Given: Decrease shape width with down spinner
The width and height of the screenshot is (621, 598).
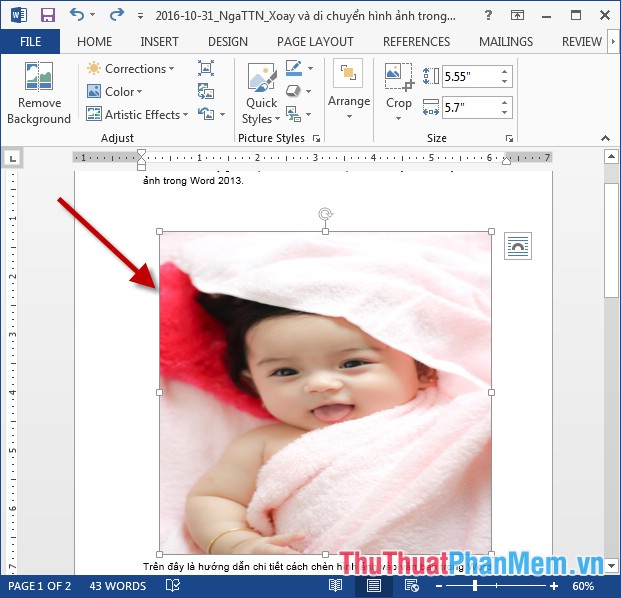Looking at the screenshot, I should [x=504, y=112].
